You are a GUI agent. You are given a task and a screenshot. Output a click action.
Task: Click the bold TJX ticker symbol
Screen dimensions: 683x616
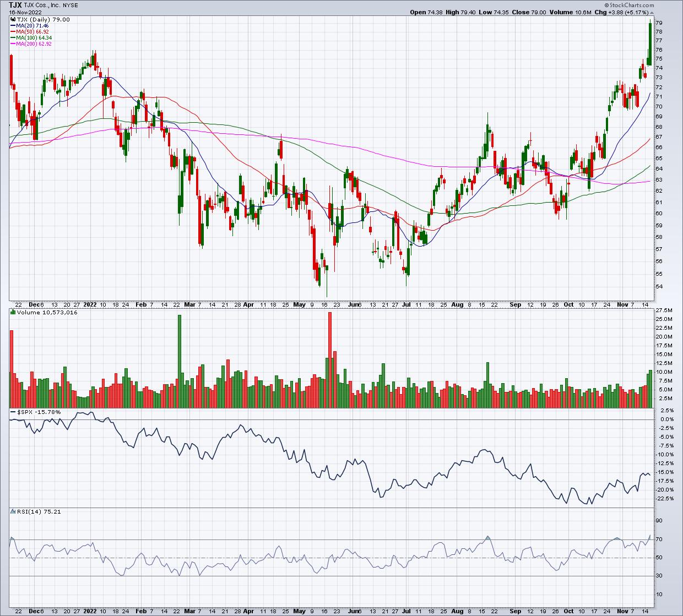coord(15,4)
